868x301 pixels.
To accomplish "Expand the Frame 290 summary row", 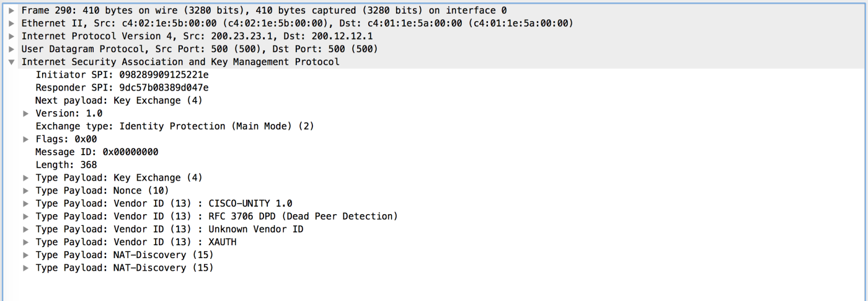I will [12, 11].
